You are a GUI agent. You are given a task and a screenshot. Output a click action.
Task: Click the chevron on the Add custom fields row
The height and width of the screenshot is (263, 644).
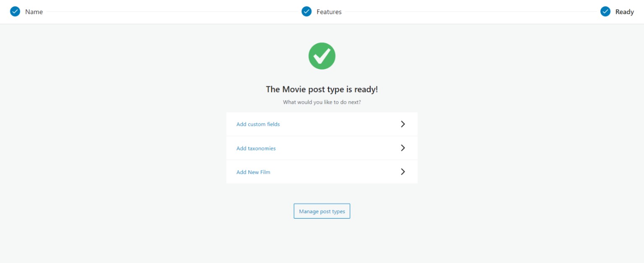(x=403, y=124)
